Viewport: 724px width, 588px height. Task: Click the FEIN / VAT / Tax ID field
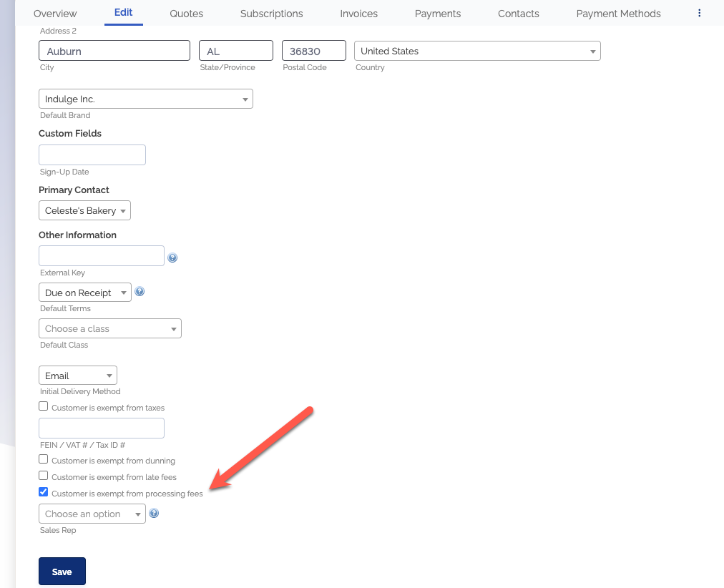pyautogui.click(x=102, y=428)
